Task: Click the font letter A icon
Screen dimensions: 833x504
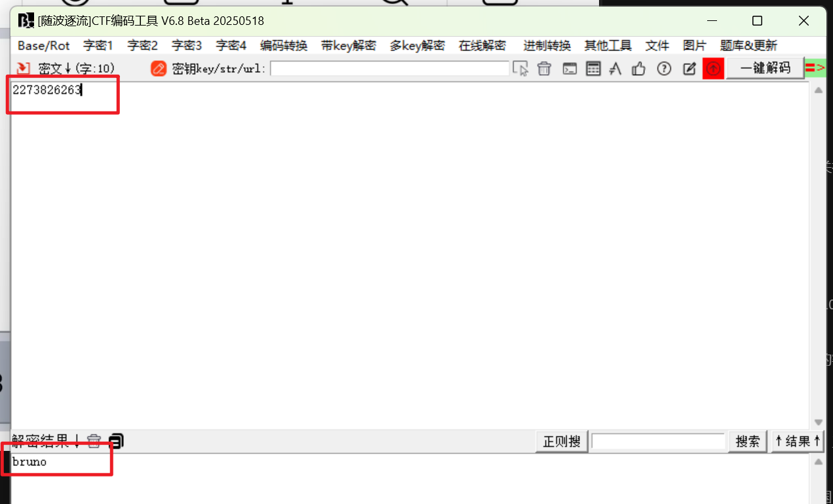Action: pyautogui.click(x=615, y=68)
